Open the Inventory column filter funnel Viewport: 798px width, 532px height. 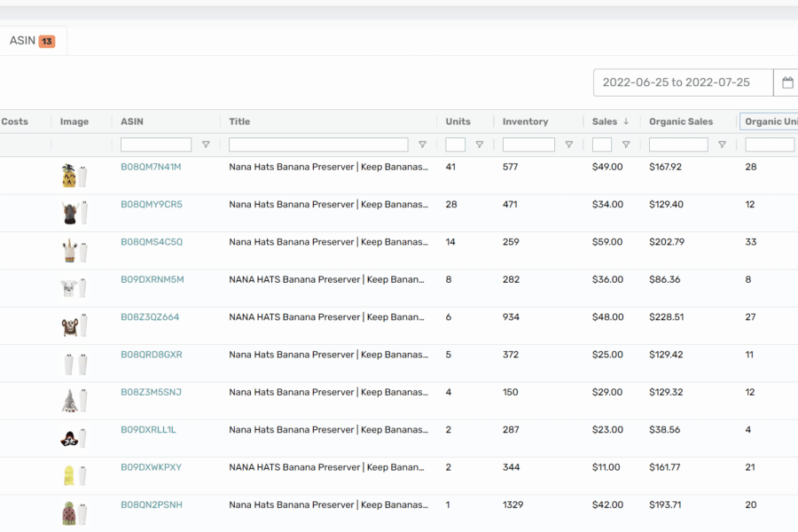(569, 145)
